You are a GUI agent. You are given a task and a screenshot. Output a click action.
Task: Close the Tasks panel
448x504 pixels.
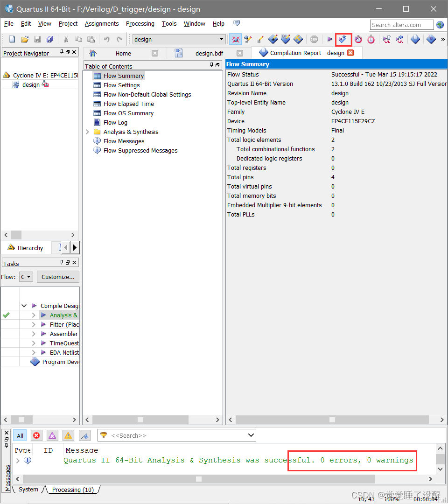pos(74,263)
